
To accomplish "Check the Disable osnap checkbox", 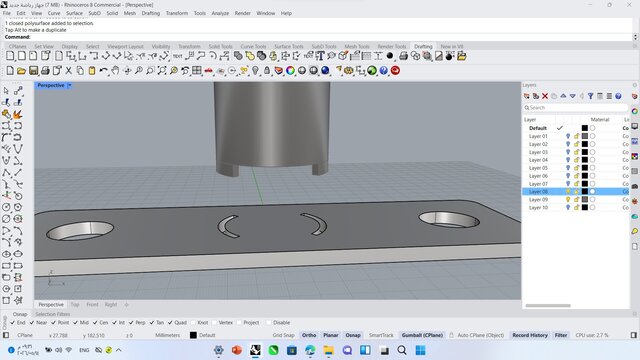I will point(269,322).
